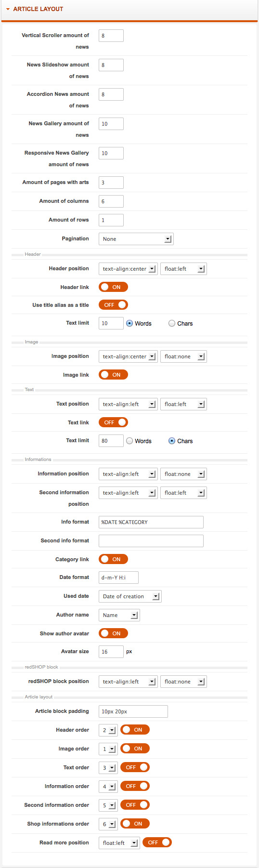The image size is (259, 868).
Task: Collapse the Article Layout section header
Action: tap(38, 9)
